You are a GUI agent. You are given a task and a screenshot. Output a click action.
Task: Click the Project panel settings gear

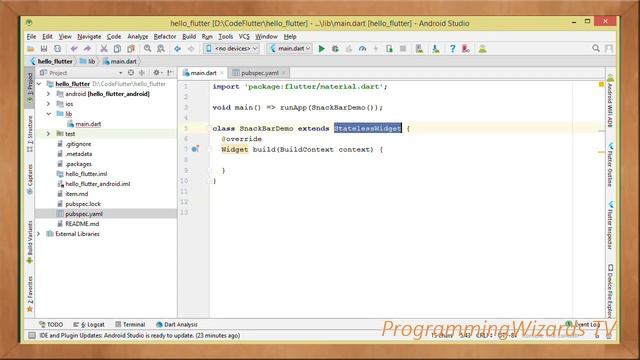point(156,73)
